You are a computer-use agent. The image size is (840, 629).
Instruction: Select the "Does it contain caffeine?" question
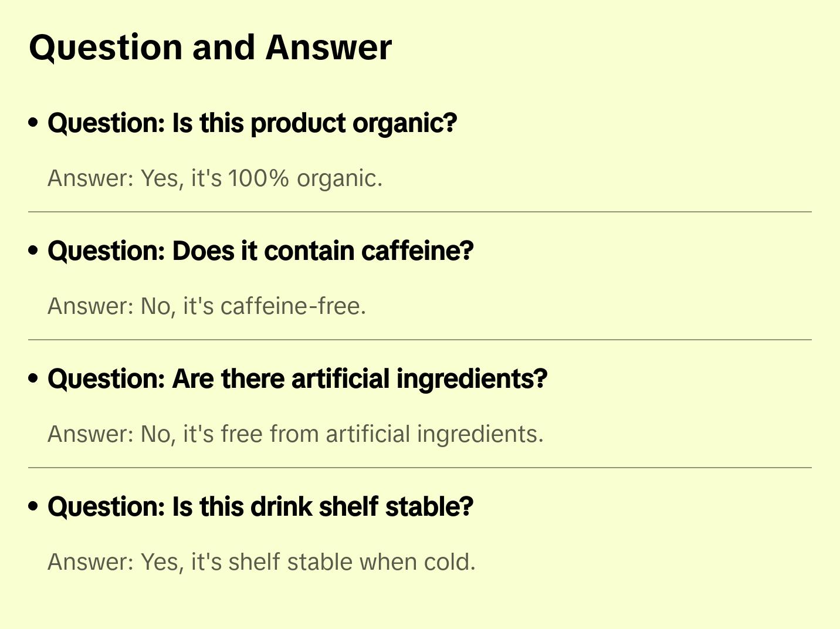pos(260,251)
